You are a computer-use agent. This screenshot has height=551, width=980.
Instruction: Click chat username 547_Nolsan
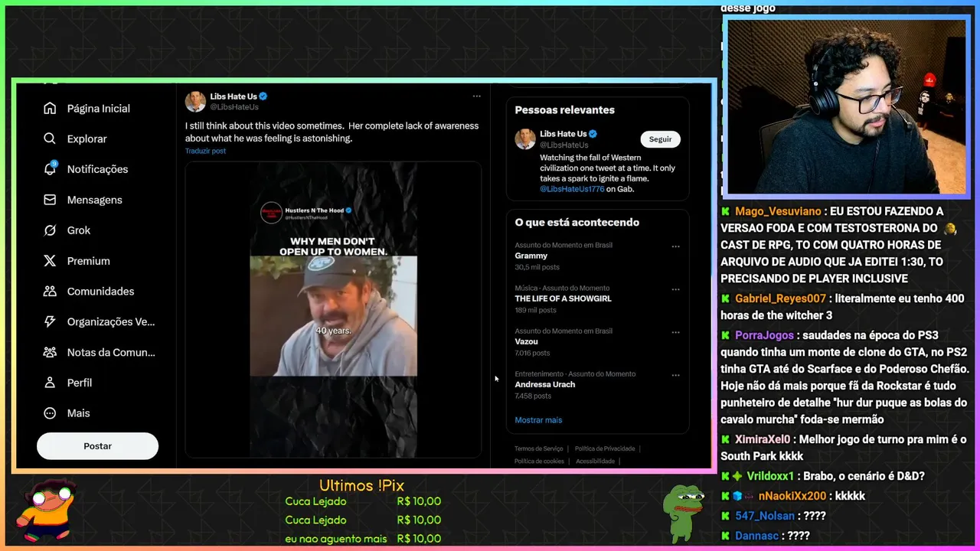[x=766, y=516]
